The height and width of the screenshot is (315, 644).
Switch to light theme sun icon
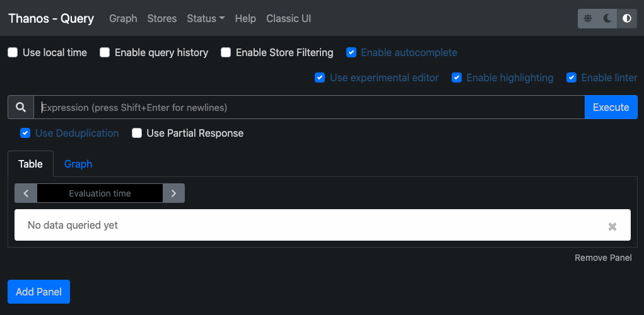coord(588,18)
